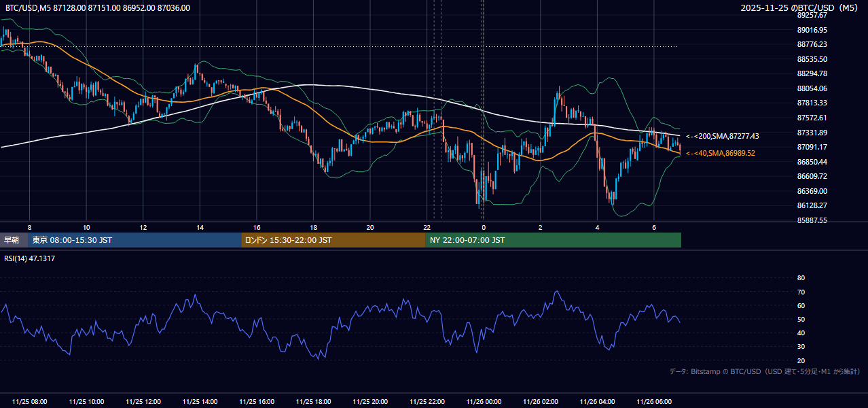Select the ロンドン 15:30-22:00 JST session bar
Screen dimensions: 868x408
click(333, 240)
